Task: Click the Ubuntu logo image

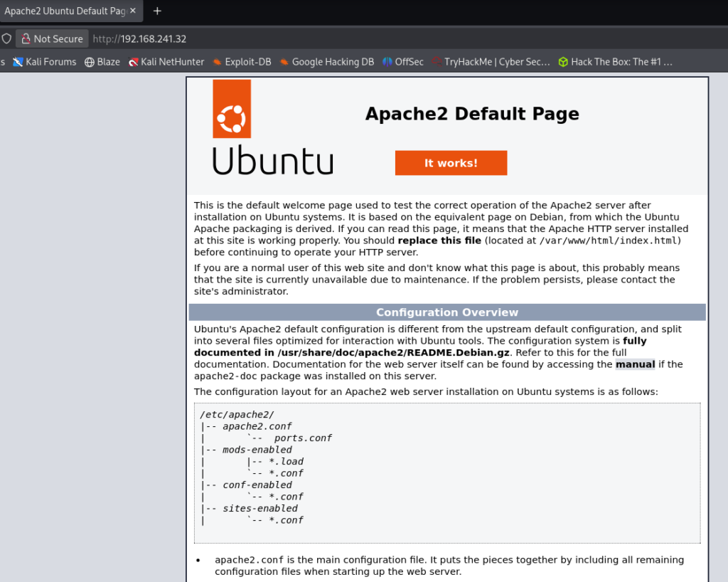Action: pyautogui.click(x=272, y=127)
